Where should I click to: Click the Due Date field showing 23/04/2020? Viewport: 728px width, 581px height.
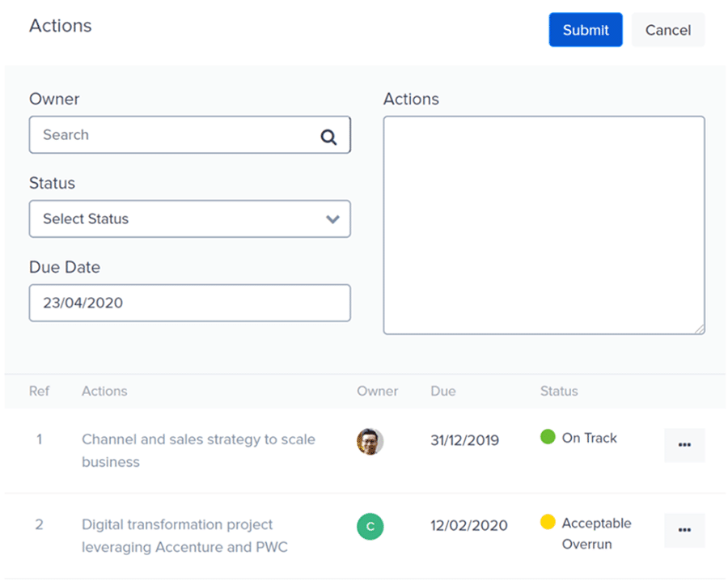pos(190,303)
